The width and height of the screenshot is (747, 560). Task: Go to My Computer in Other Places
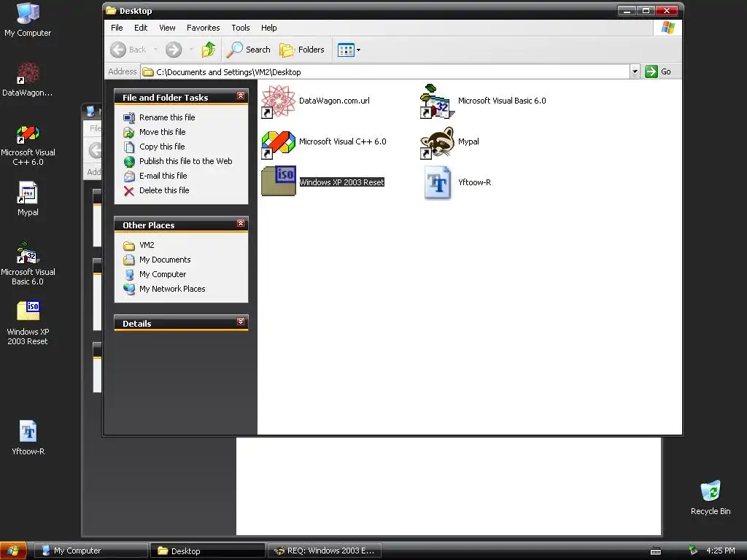(163, 274)
